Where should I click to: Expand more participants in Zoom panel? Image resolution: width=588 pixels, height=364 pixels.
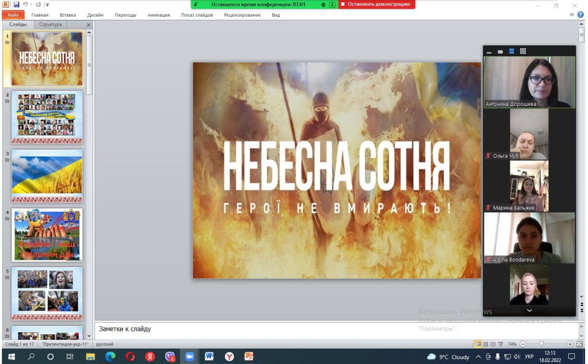530,311
